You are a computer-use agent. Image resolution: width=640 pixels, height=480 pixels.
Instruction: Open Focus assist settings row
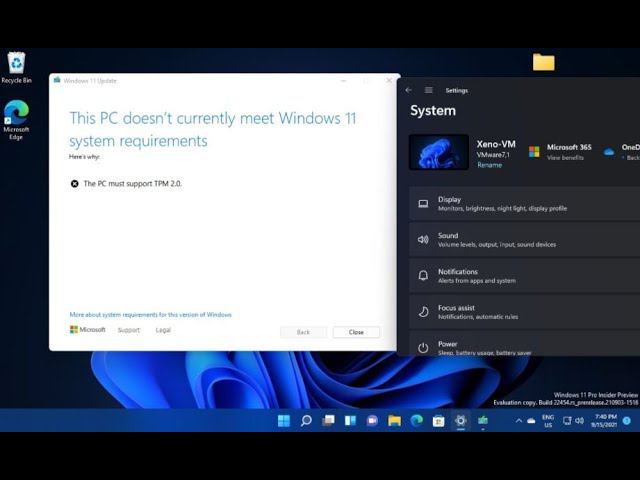coord(524,312)
